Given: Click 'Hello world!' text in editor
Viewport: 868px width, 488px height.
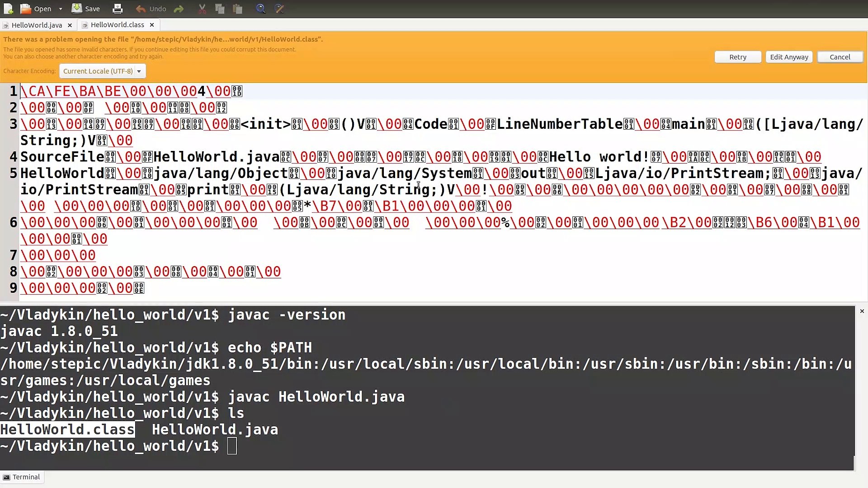Looking at the screenshot, I should (599, 157).
